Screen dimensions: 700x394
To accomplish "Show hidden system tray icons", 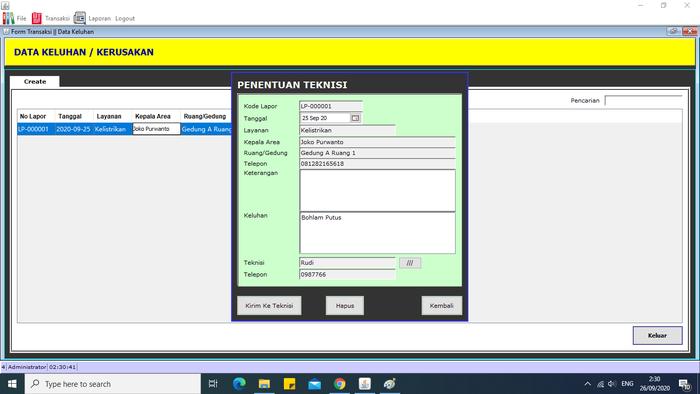I will point(588,384).
